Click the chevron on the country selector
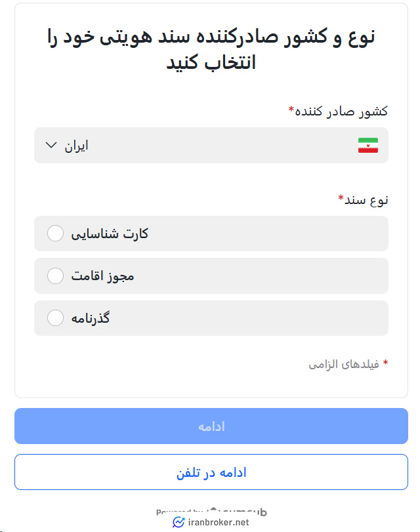 (51, 145)
